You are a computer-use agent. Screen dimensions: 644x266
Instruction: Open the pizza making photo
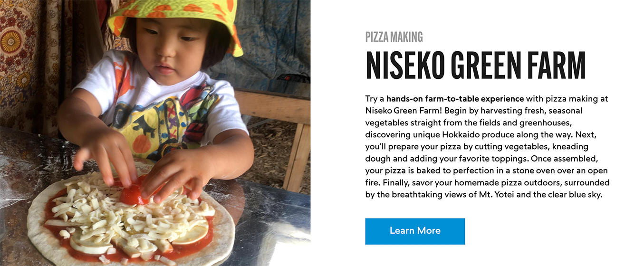tap(155, 133)
